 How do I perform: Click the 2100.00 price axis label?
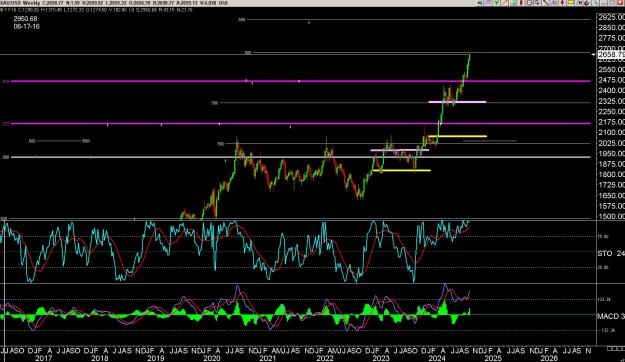point(611,132)
